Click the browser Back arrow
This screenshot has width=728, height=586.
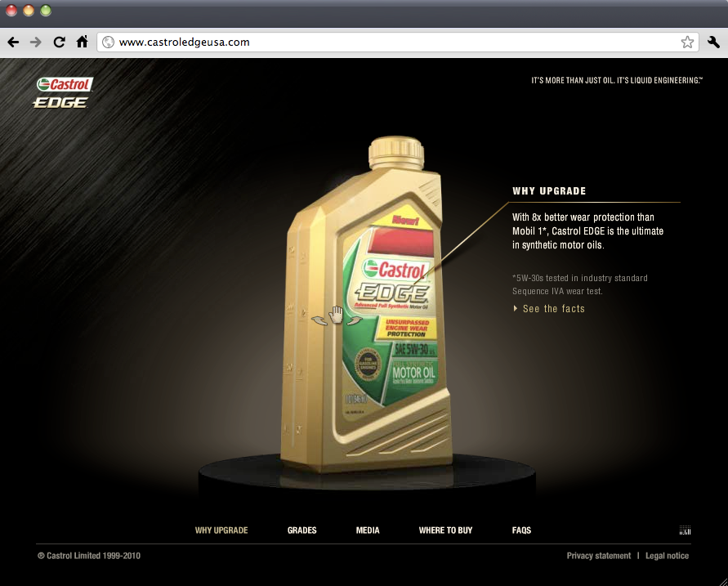click(13, 42)
